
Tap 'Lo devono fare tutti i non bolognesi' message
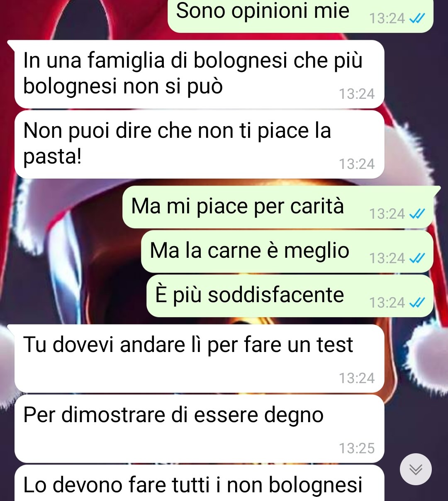point(199,483)
